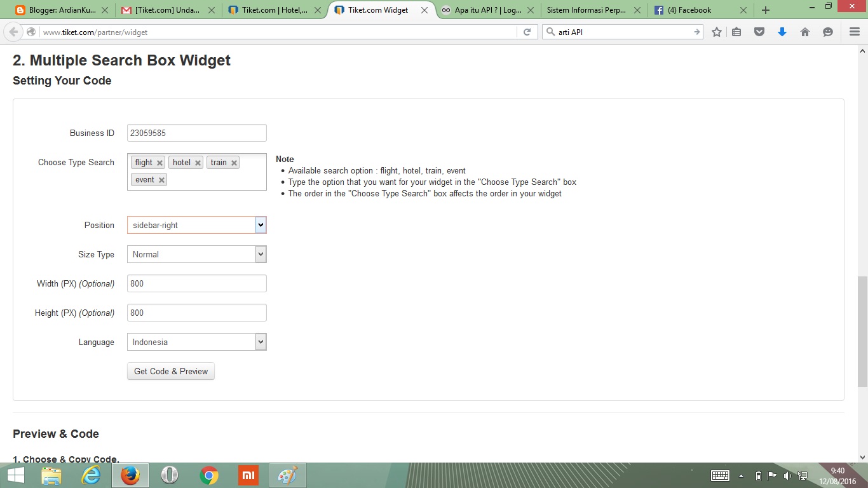Open the on-screen keyboard tray icon
Viewport: 868px width, 488px height.
click(x=720, y=476)
